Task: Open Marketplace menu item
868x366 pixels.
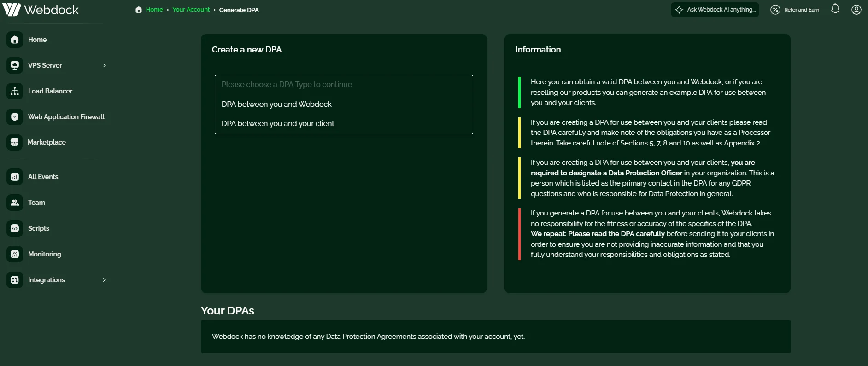Action: tap(47, 142)
